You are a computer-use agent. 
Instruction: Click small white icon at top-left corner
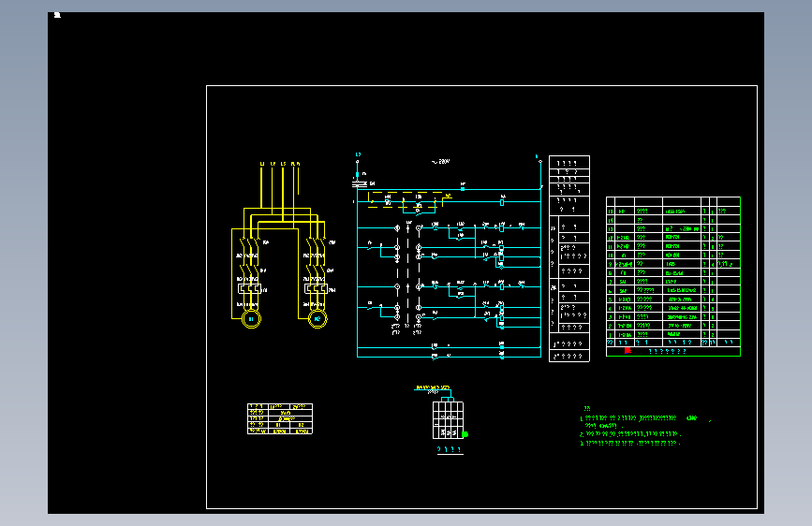click(57, 15)
